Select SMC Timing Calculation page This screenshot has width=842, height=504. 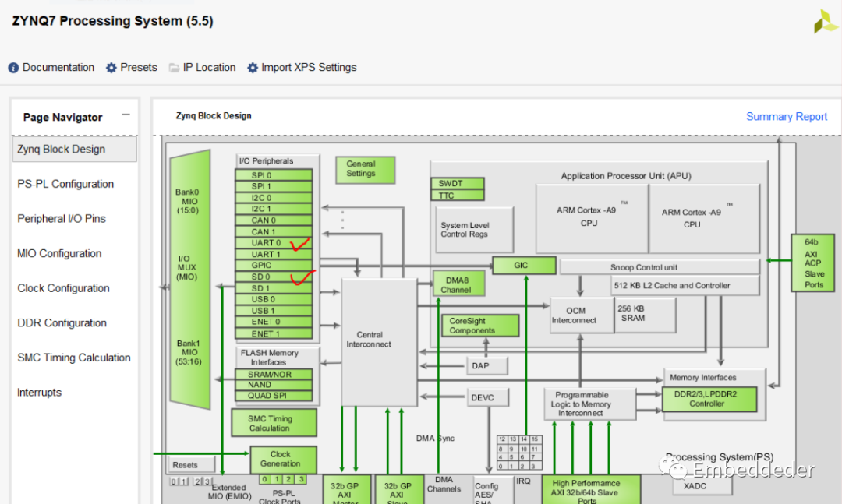75,358
